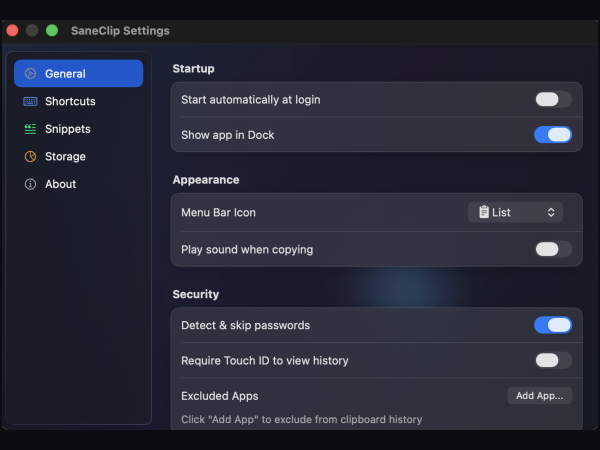
Task: Click the Add App... button
Action: [x=540, y=396]
